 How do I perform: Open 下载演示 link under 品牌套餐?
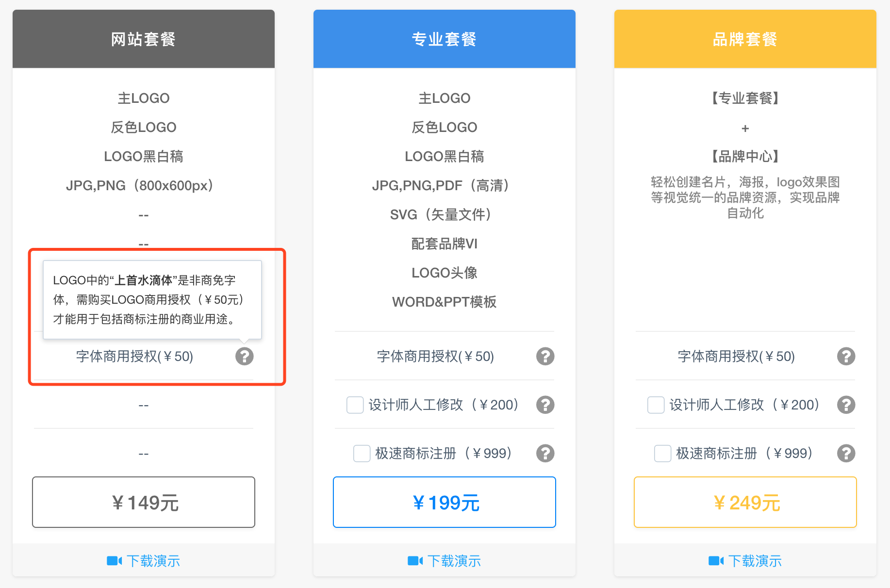click(755, 561)
